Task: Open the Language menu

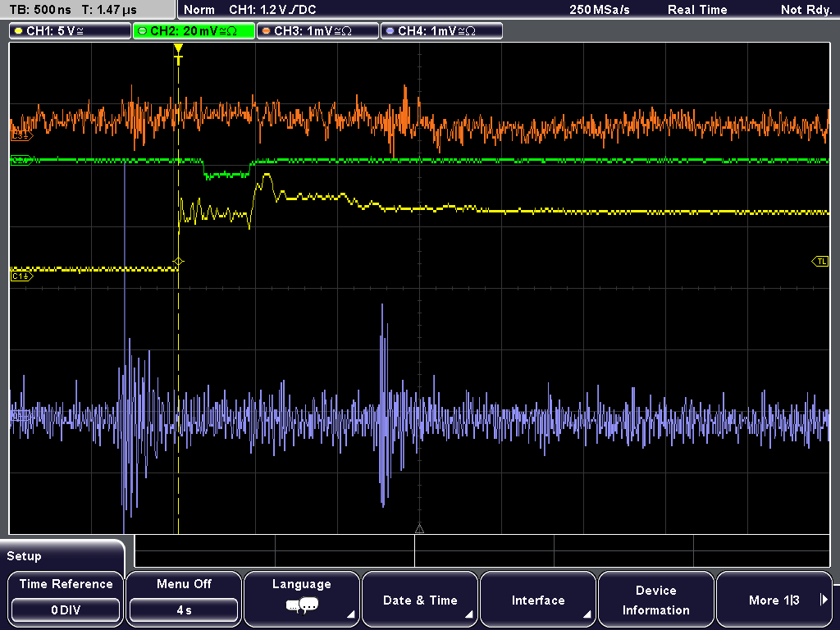Action: click(302, 598)
